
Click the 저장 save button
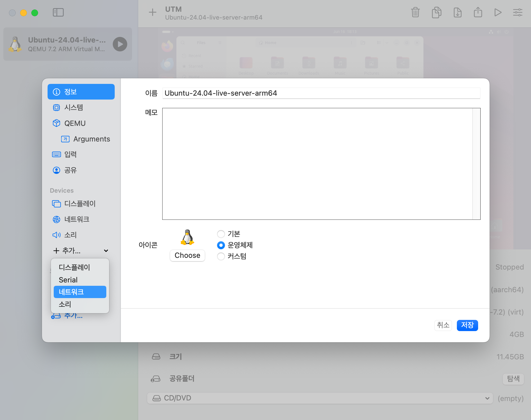[467, 325]
